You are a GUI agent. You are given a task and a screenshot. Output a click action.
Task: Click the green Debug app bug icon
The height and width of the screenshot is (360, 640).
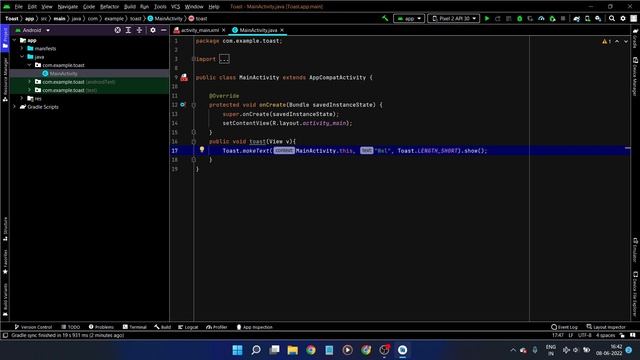pos(520,18)
